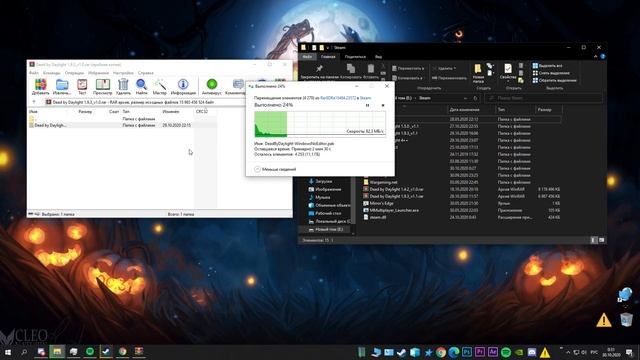This screenshot has height=360, width=640.
Task: Open the Windows Start menu
Action: tap(8, 352)
